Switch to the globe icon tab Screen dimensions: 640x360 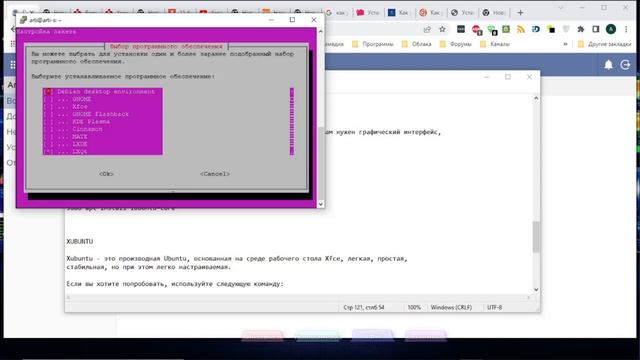(x=462, y=13)
